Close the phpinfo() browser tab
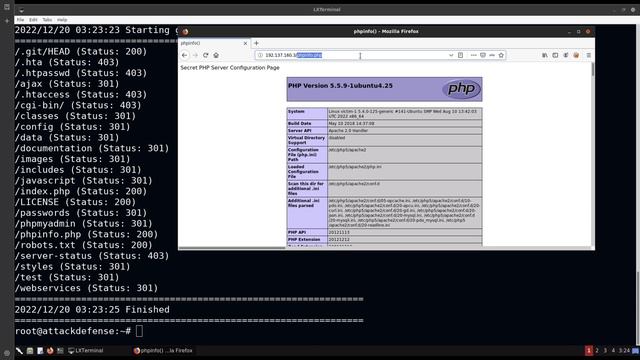The image size is (640, 360). [x=245, y=43]
